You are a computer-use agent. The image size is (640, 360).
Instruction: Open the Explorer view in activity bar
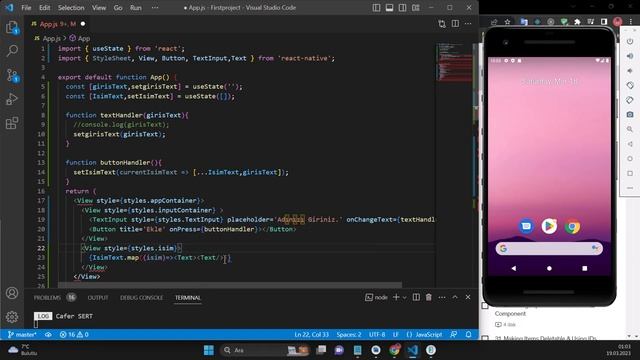12,28
